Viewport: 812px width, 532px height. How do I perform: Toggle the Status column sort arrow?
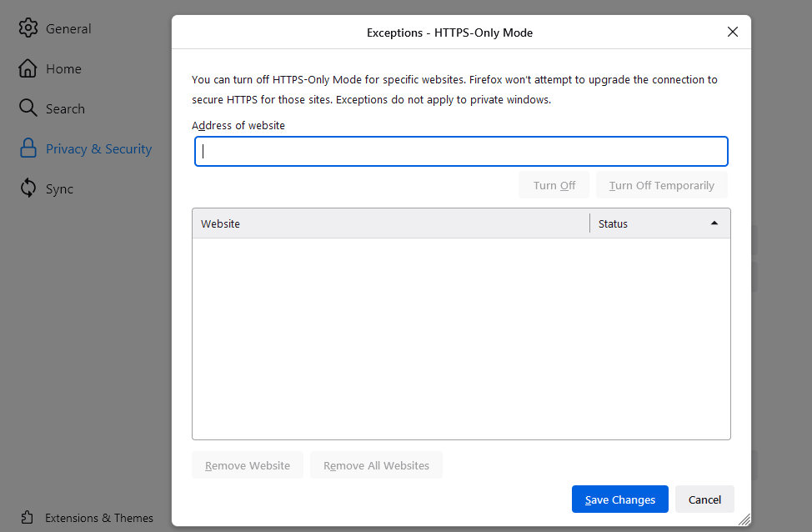pyautogui.click(x=714, y=223)
